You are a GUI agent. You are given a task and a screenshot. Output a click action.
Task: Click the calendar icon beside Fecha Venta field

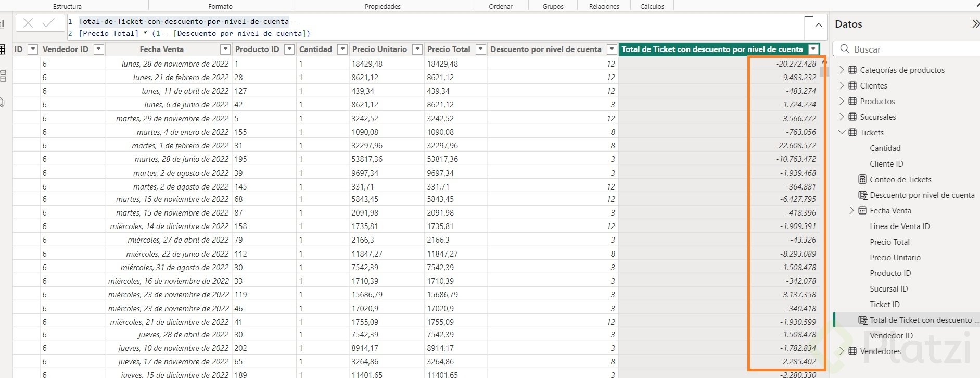(x=862, y=210)
